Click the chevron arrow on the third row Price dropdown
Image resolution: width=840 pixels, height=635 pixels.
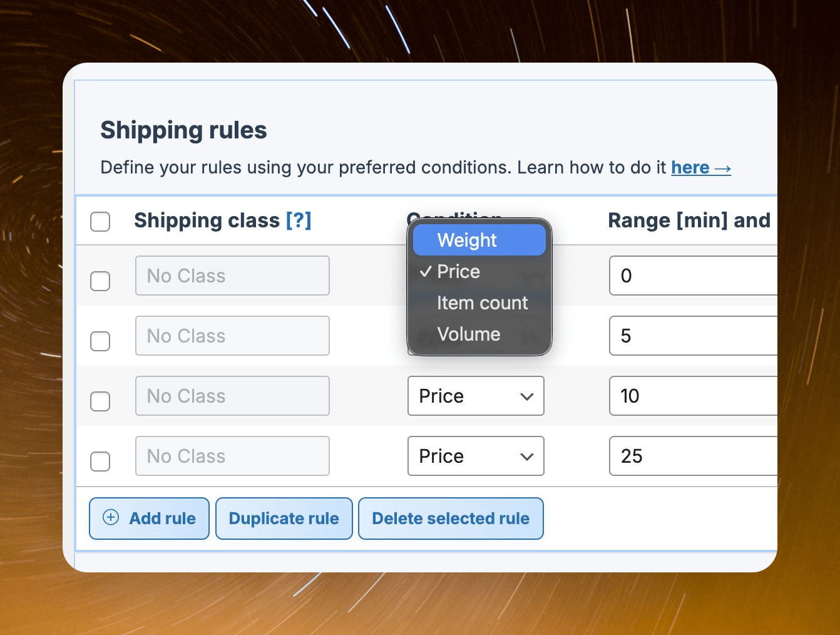tap(527, 396)
